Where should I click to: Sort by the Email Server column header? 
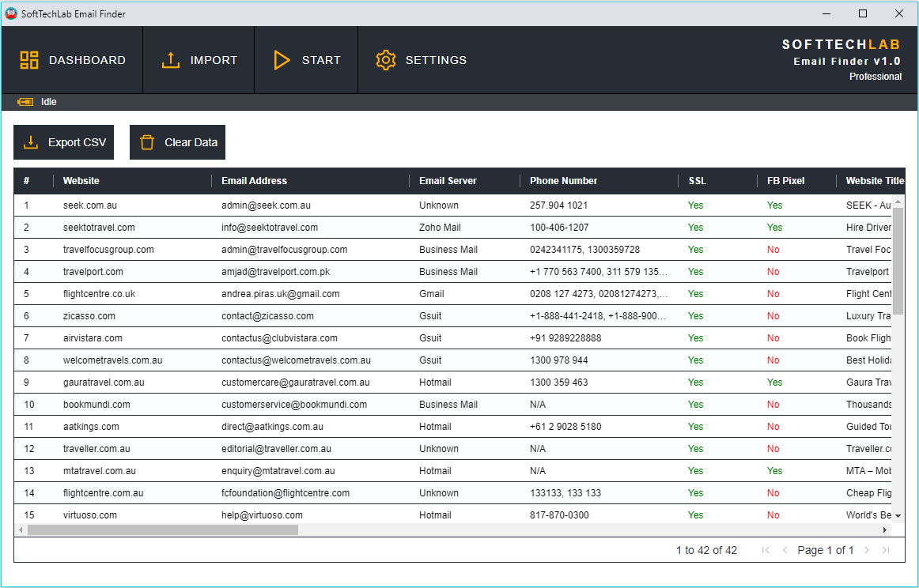(448, 181)
